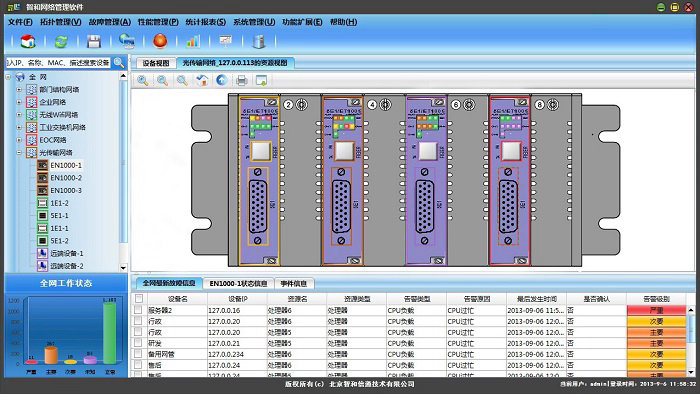Click the home house icon in main toolbar
This screenshot has width=700, height=394.
(x=28, y=41)
